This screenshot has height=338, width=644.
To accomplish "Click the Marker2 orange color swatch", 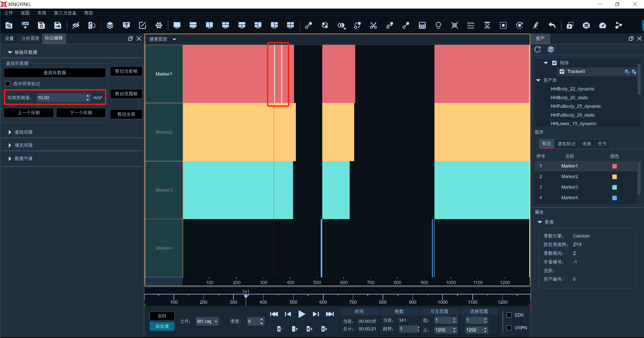I will (x=614, y=177).
